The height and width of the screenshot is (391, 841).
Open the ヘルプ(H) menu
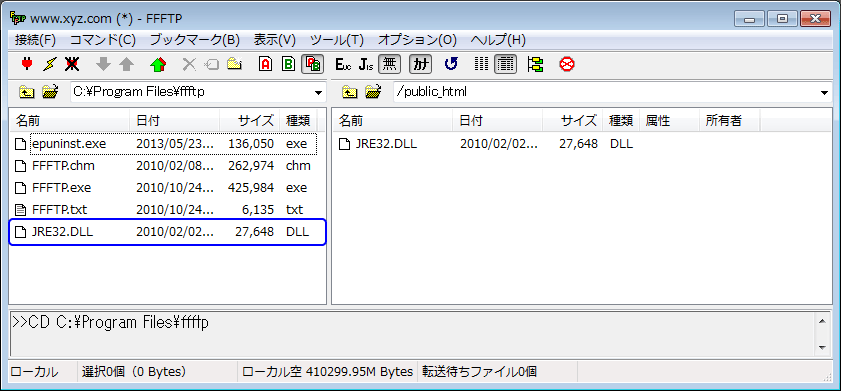(x=498, y=40)
